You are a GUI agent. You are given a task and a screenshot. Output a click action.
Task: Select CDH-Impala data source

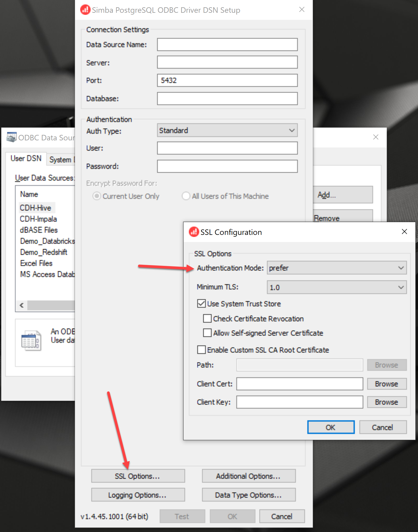coord(38,219)
